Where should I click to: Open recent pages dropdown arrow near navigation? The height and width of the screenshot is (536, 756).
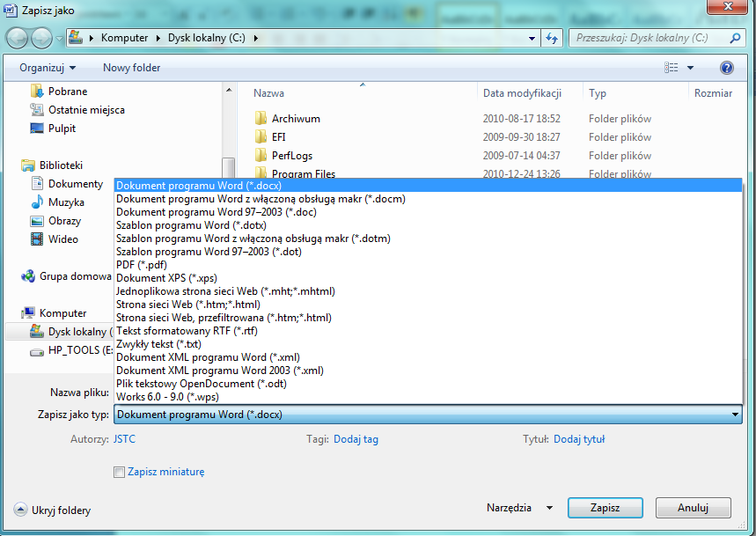pyautogui.click(x=59, y=38)
